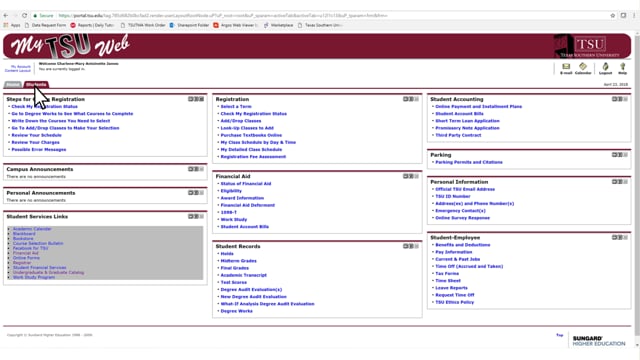The width and height of the screenshot is (640, 360).
Task: Open Emergency Contact(s) link
Action: [x=460, y=211]
